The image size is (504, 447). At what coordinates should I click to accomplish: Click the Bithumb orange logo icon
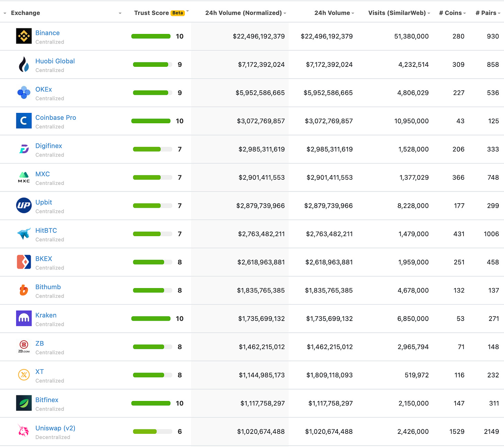(24, 290)
